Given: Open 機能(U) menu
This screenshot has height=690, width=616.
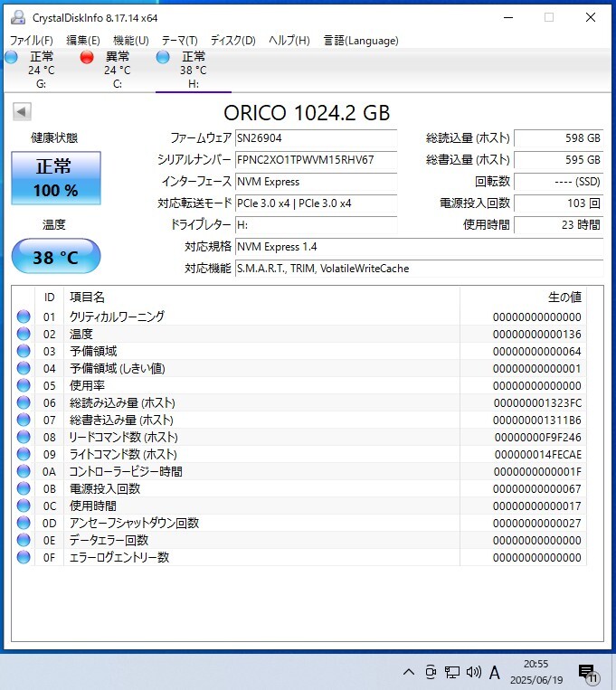Looking at the screenshot, I should 131,41.
